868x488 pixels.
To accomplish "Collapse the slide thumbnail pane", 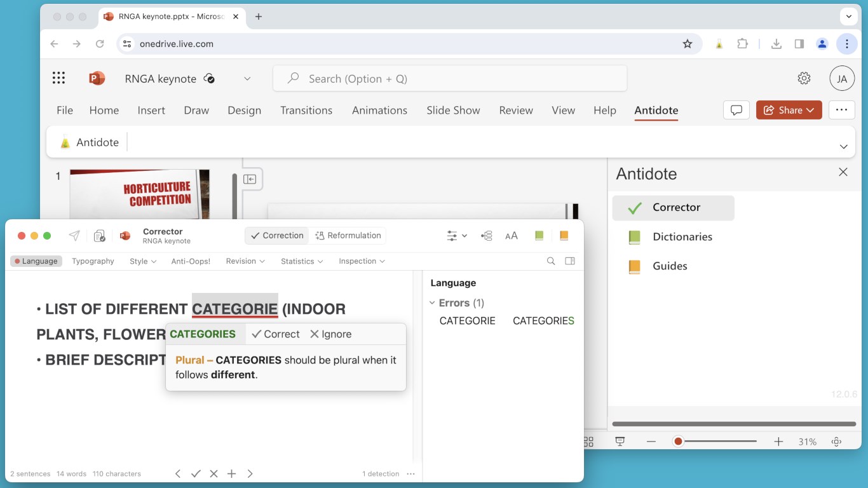I will pos(250,179).
